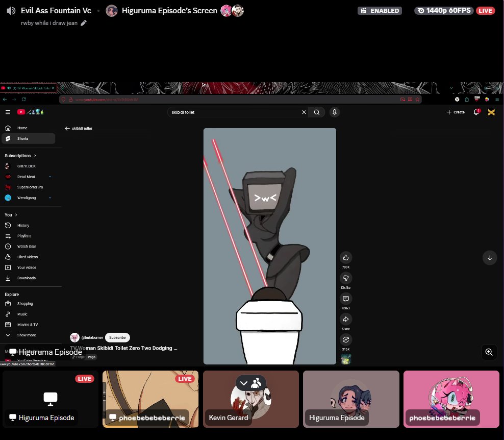
Task: Select phoebebebeberrie pink avatar tile
Action: tap(451, 399)
